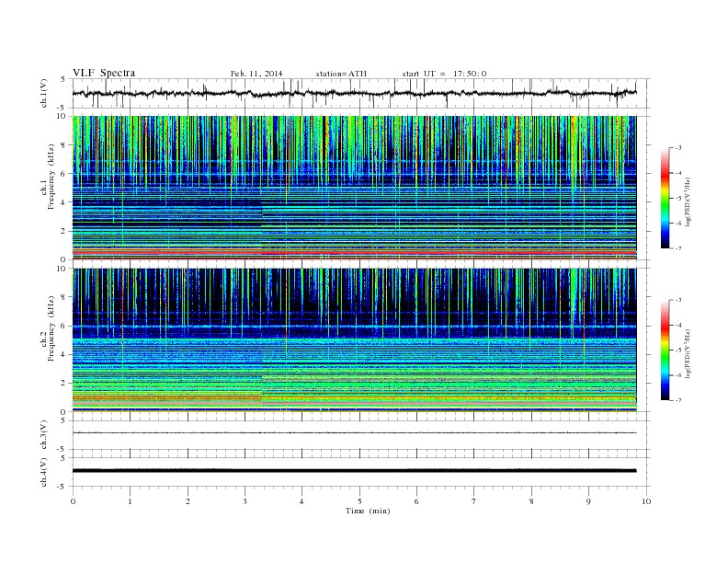
Task: Click the time-axis tick label "10" below the plots
Action: click(x=646, y=501)
